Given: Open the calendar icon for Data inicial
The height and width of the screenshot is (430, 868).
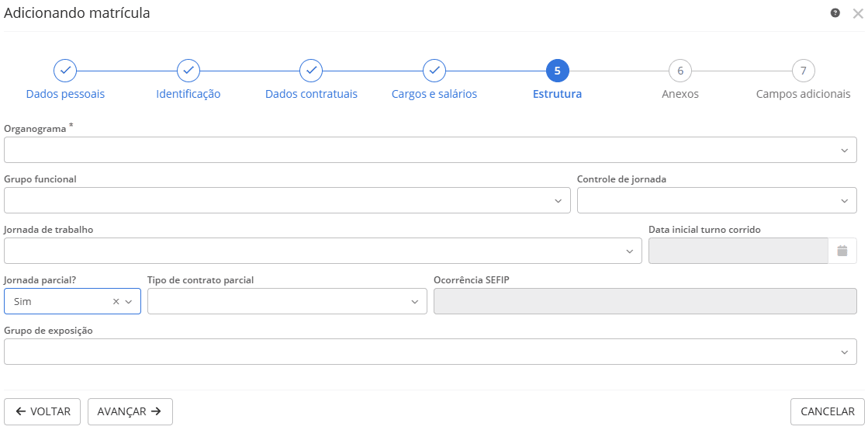Looking at the screenshot, I should click(842, 251).
